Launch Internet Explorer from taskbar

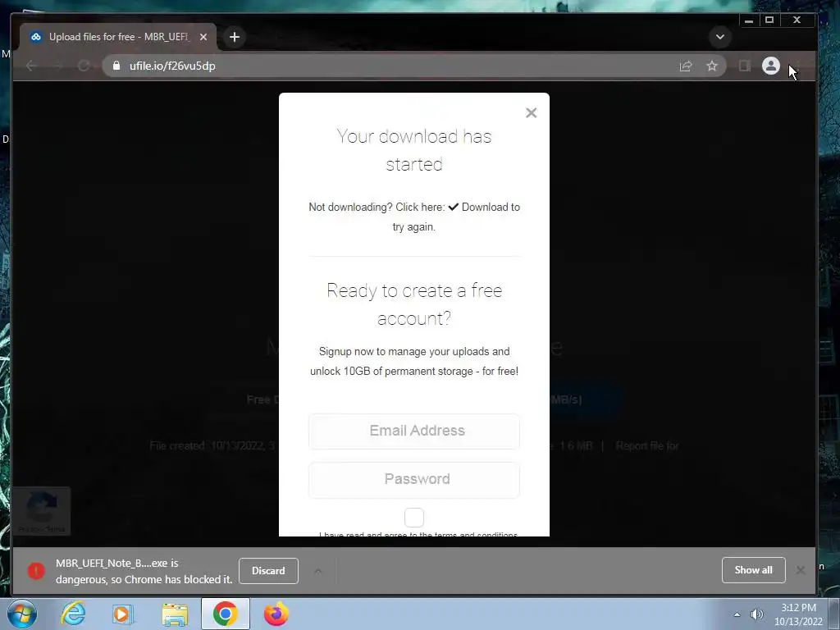pyautogui.click(x=73, y=614)
